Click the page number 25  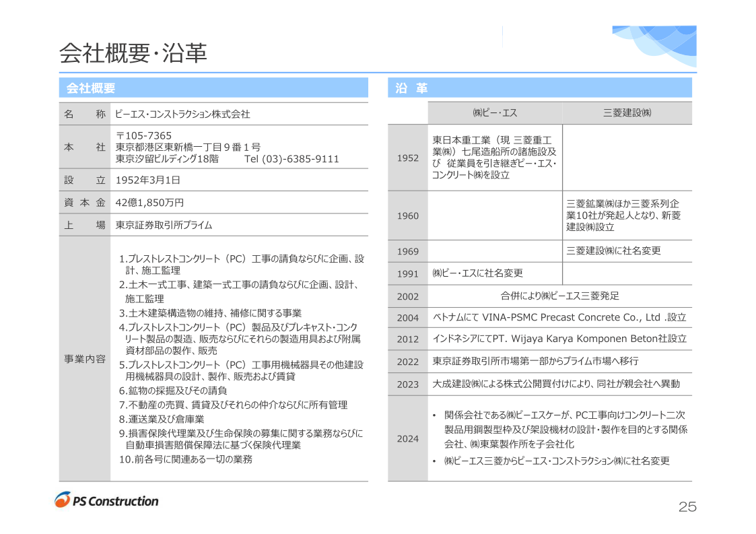pyautogui.click(x=687, y=506)
